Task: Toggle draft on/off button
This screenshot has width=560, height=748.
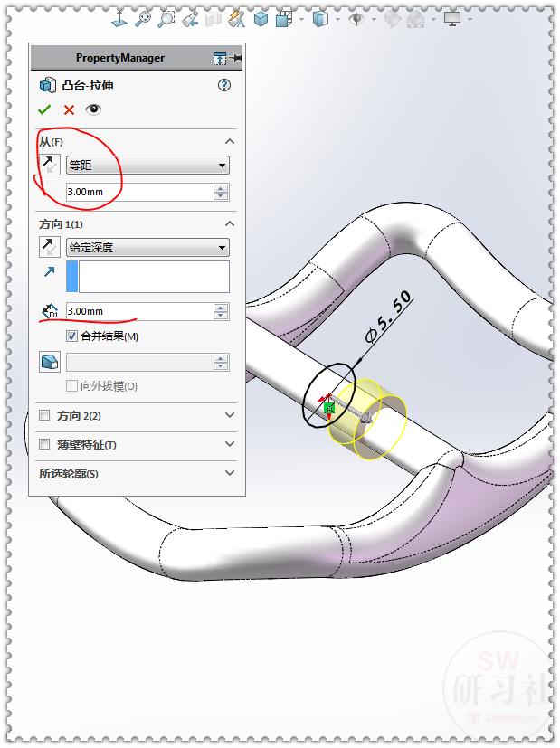Action: tap(49, 362)
